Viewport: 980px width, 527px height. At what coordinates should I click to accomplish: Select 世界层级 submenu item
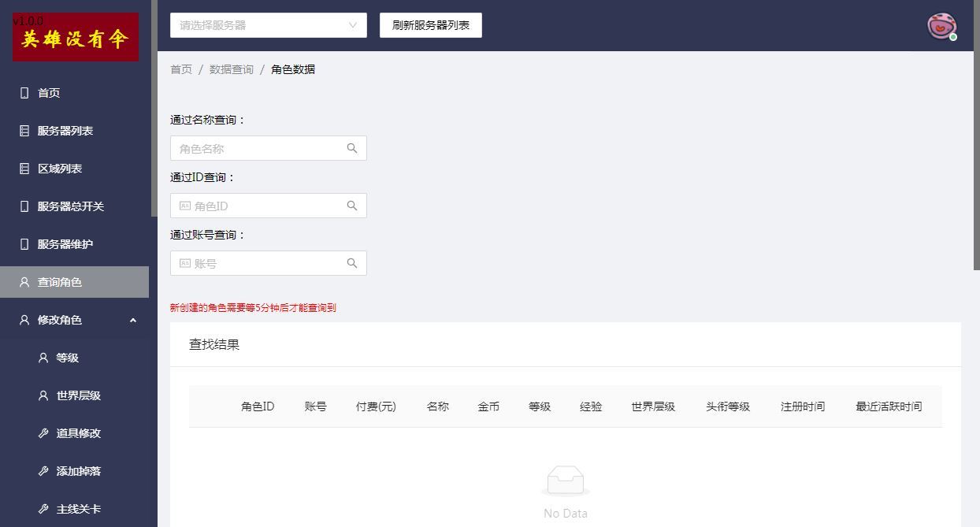79,395
